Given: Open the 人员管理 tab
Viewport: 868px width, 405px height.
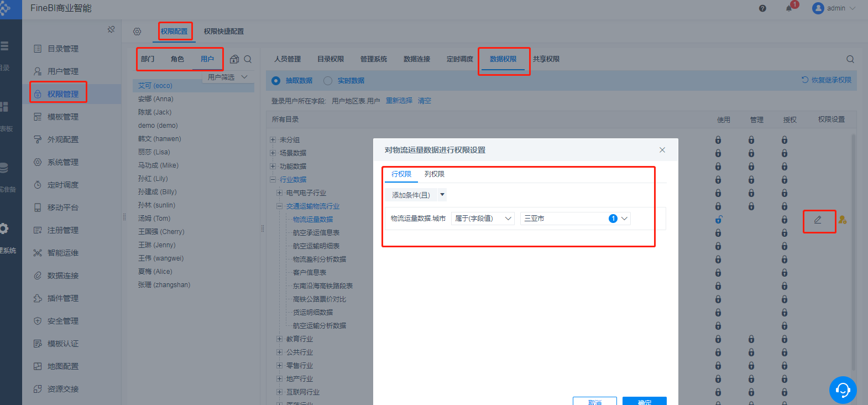Looking at the screenshot, I should pyautogui.click(x=287, y=59).
